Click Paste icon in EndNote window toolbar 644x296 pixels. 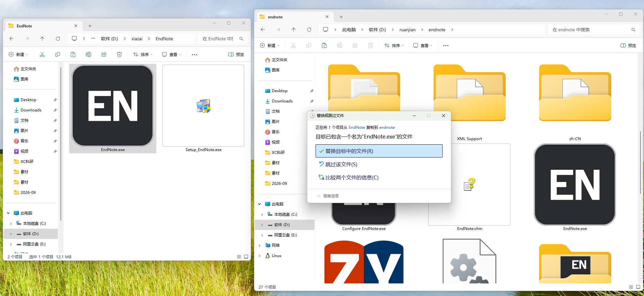73,54
